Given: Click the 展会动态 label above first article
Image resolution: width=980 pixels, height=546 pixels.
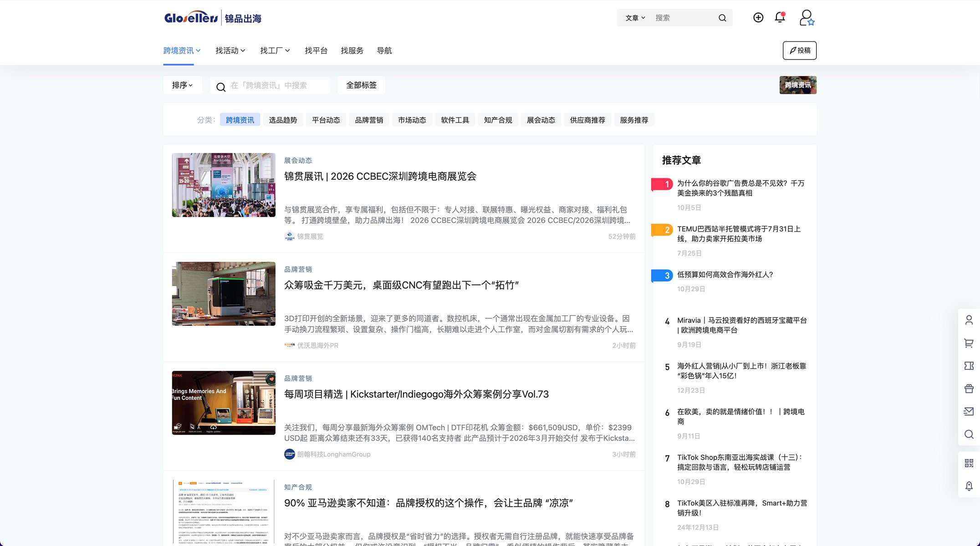Looking at the screenshot, I should (298, 161).
